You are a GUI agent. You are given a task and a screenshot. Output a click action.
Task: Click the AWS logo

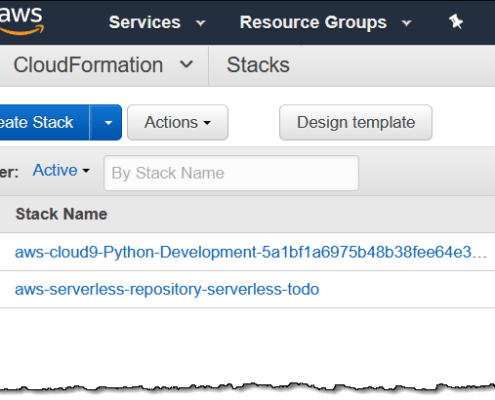point(21,21)
